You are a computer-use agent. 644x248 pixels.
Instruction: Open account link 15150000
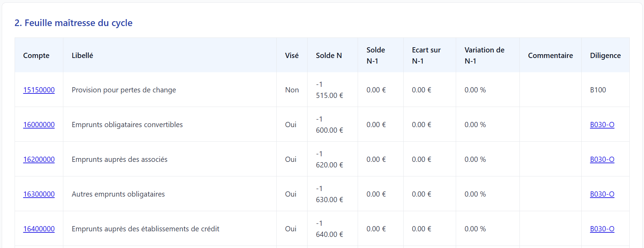(39, 90)
